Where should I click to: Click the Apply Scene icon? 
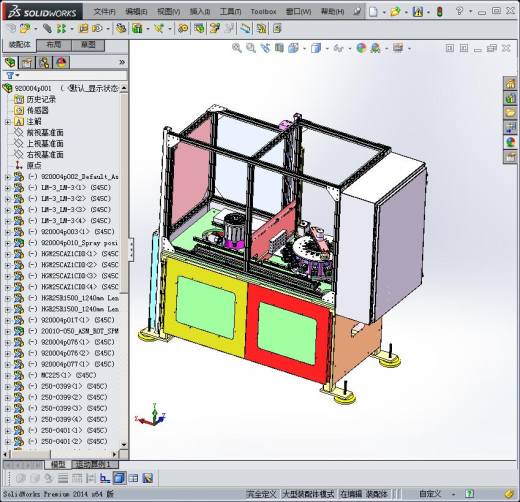[376, 48]
